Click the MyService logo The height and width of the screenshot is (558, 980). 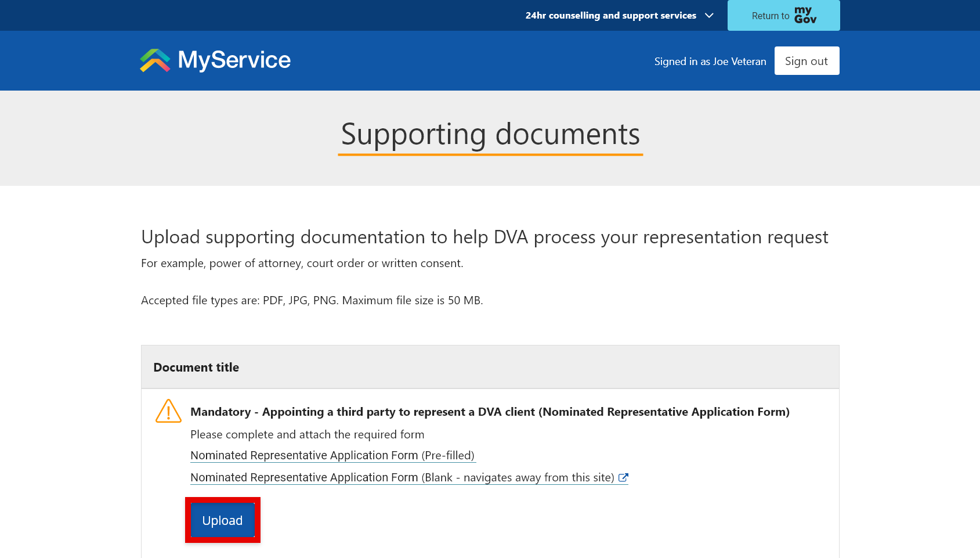coord(215,60)
